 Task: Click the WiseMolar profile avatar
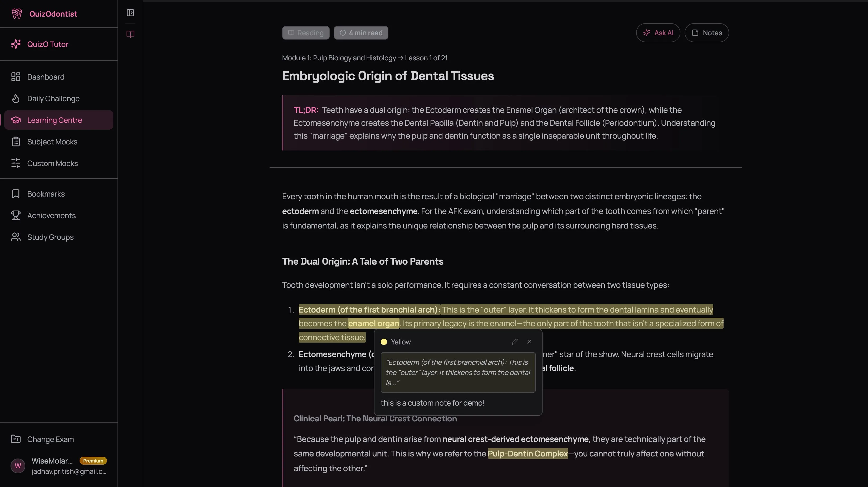coord(17,466)
